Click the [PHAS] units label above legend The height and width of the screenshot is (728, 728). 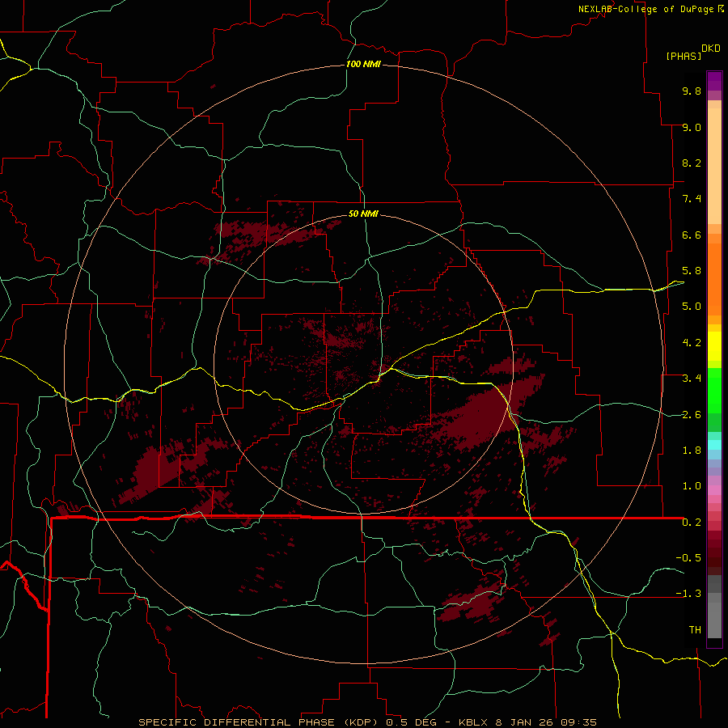pyautogui.click(x=684, y=56)
